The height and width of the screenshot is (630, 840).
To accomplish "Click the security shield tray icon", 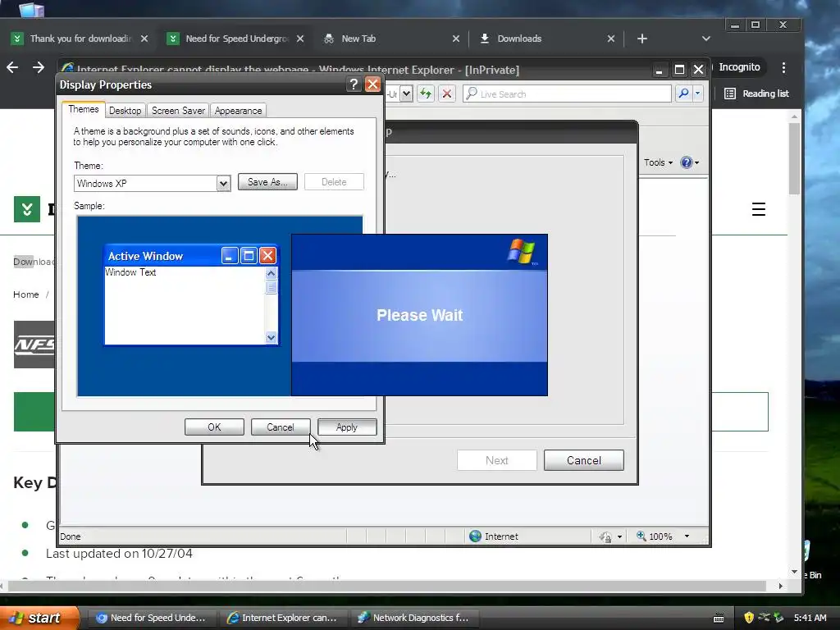I will (749, 618).
